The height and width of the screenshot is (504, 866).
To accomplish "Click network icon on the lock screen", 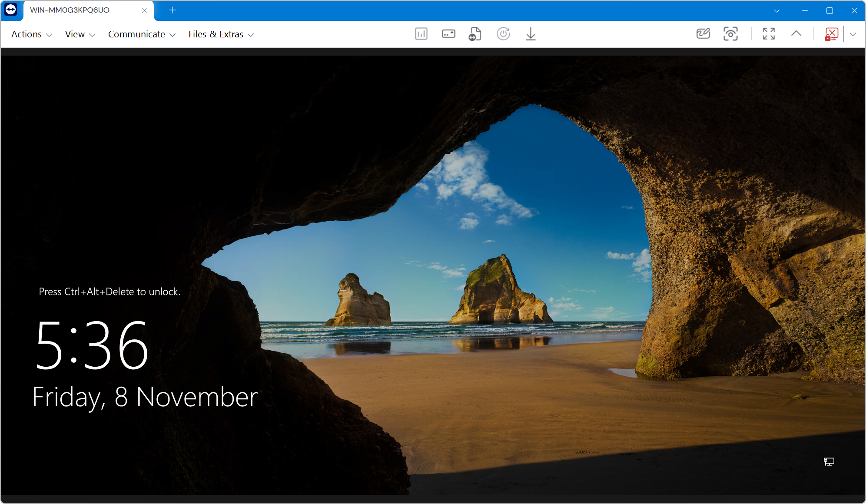I will (x=829, y=461).
